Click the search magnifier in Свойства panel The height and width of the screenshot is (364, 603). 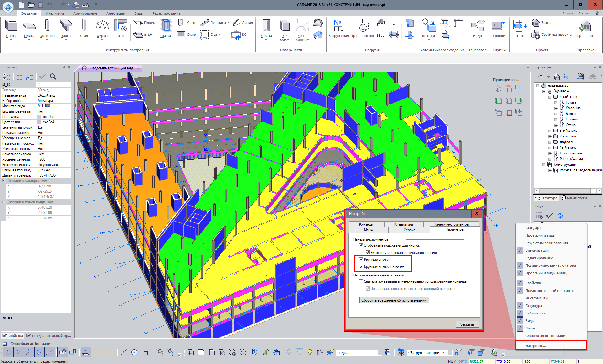click(53, 77)
